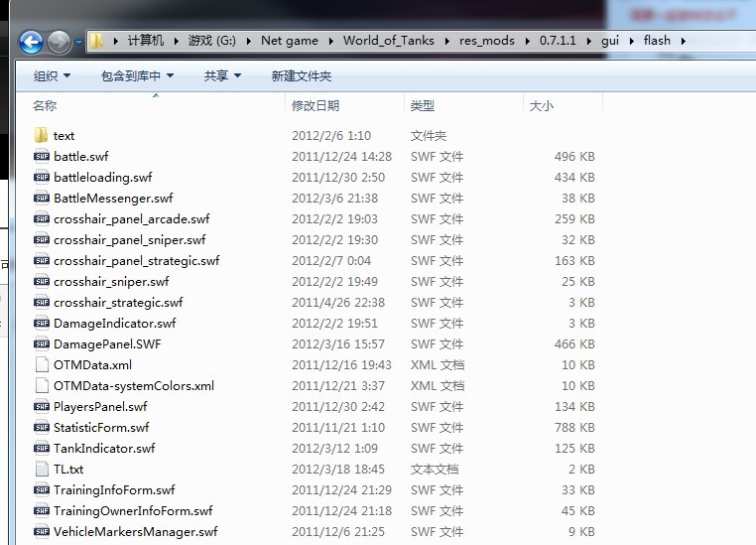756x545 pixels.
Task: Sort files by the 名称 column header
Action: 45,105
